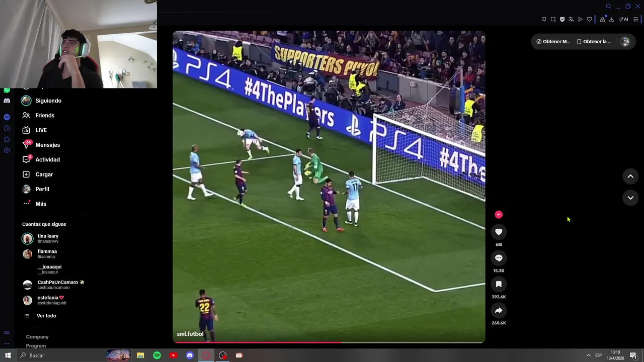Show hidden system tray icons chevron
The height and width of the screenshot is (362, 644).
[x=588, y=355]
